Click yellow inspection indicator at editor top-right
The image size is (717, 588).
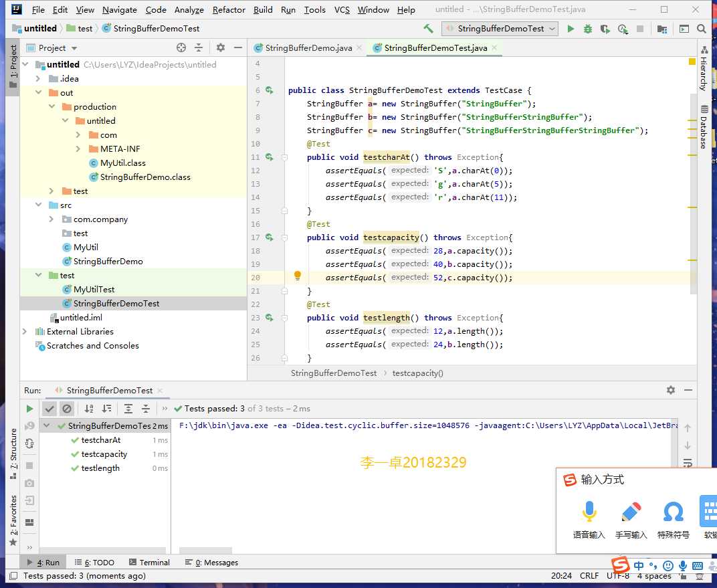(692, 62)
